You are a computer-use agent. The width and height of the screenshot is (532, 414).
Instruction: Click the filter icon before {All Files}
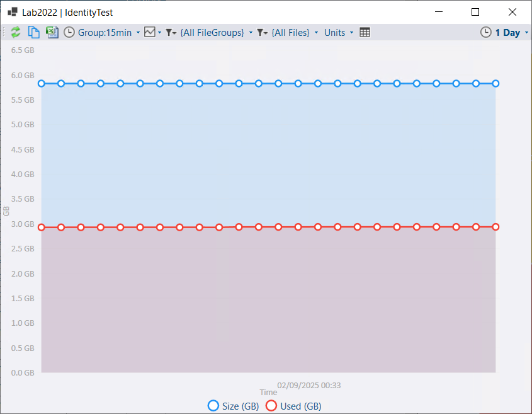(260, 33)
